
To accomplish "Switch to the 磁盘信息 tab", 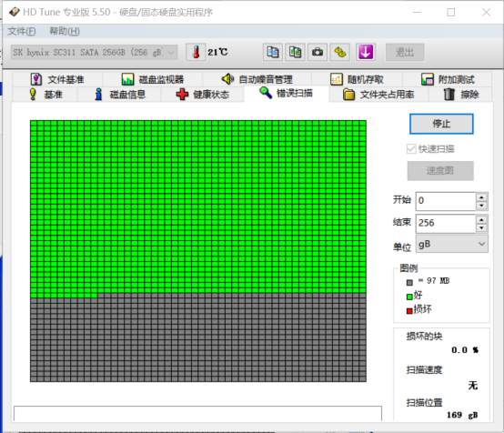I will point(119,95).
